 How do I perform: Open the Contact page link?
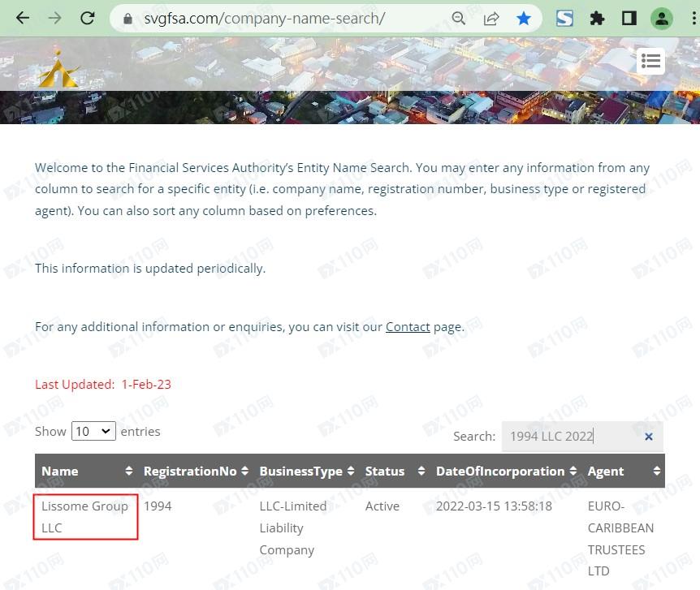pyautogui.click(x=408, y=327)
